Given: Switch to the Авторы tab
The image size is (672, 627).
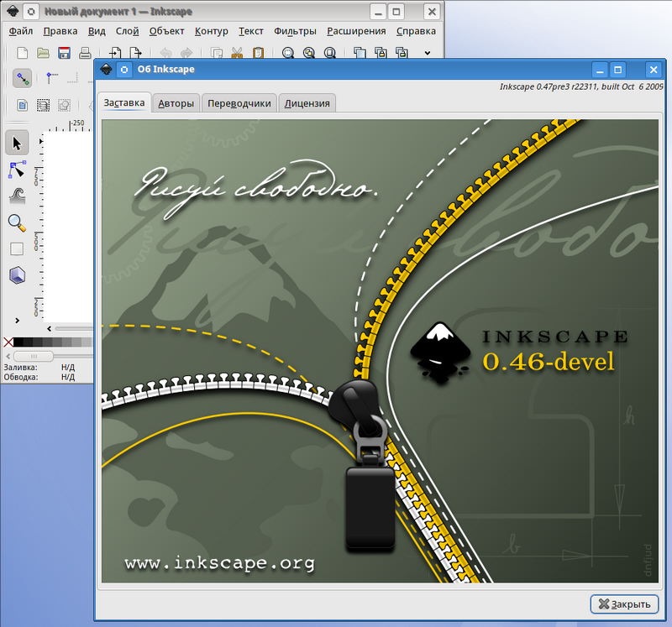Looking at the screenshot, I should pos(176,103).
